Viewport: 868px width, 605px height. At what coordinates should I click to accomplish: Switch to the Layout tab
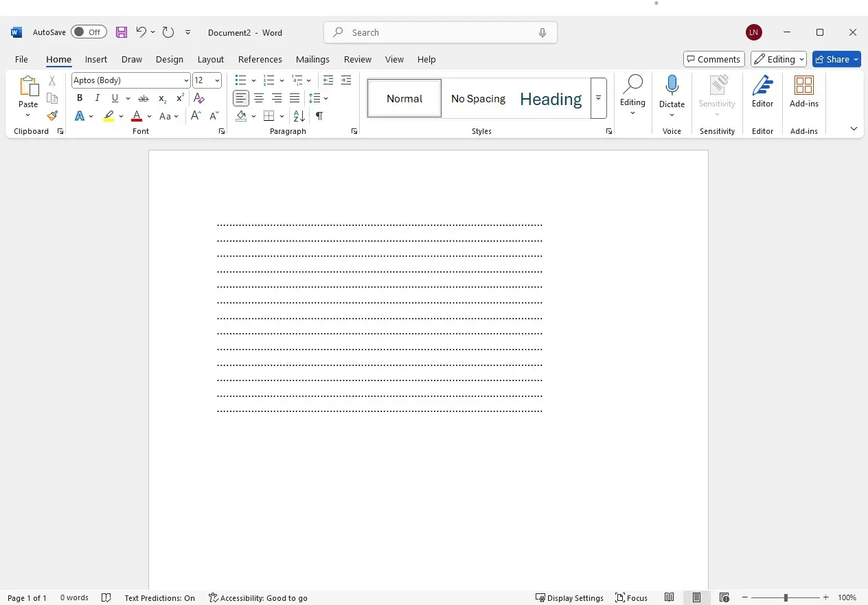210,60
